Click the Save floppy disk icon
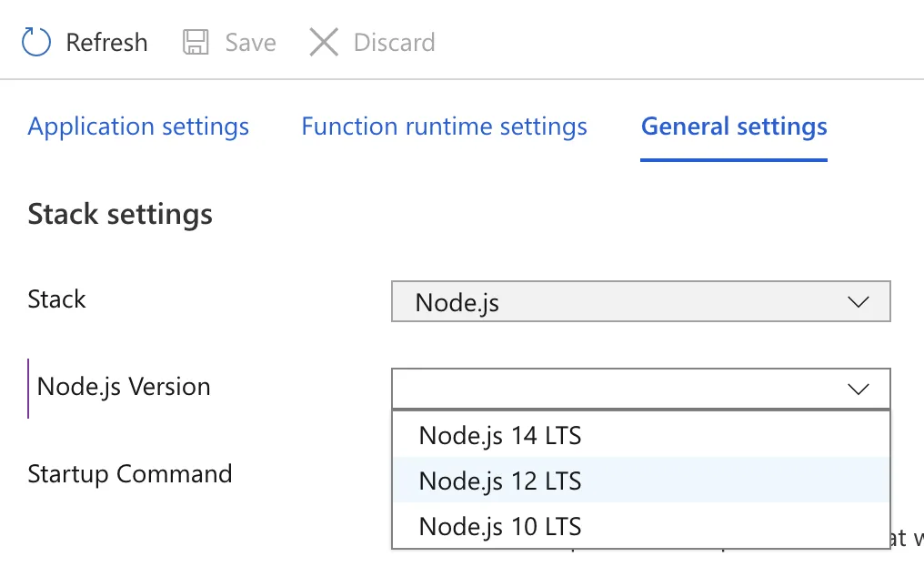Viewport: 924px width, 577px height. pos(196,42)
